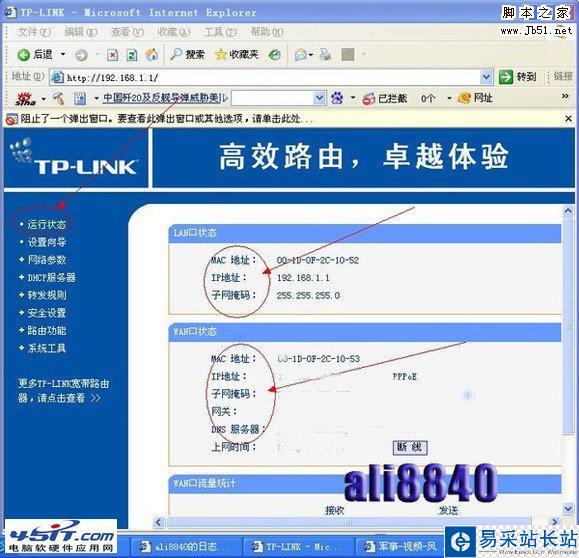This screenshot has height=558, width=579.
Task: Open the 查看(V) menu
Action: pyautogui.click(x=127, y=32)
